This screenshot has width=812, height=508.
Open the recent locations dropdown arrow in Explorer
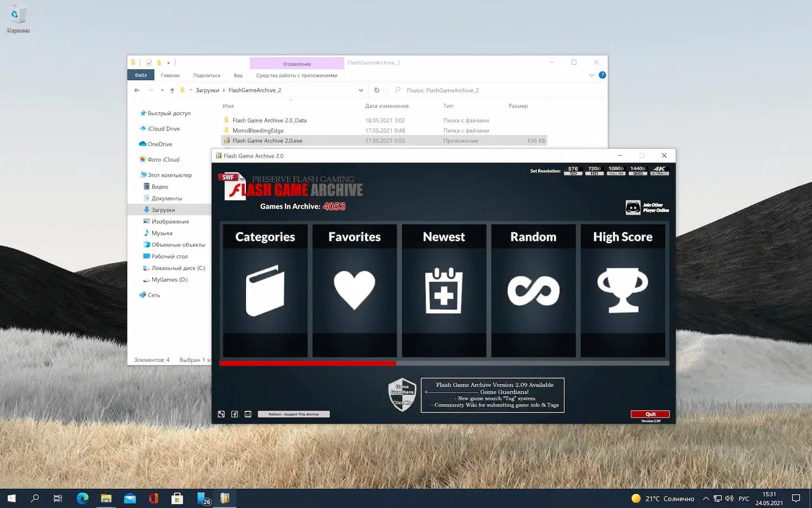(x=162, y=90)
